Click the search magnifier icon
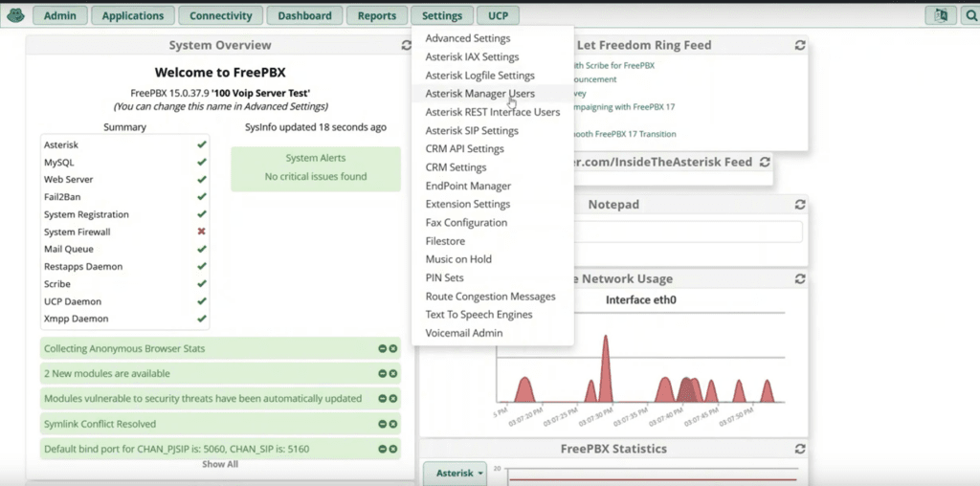This screenshot has height=486, width=980. [x=969, y=15]
